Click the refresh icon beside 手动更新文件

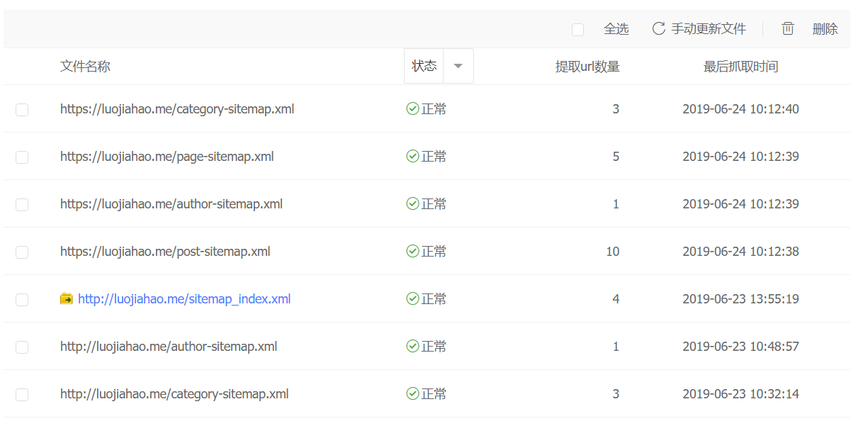(658, 28)
